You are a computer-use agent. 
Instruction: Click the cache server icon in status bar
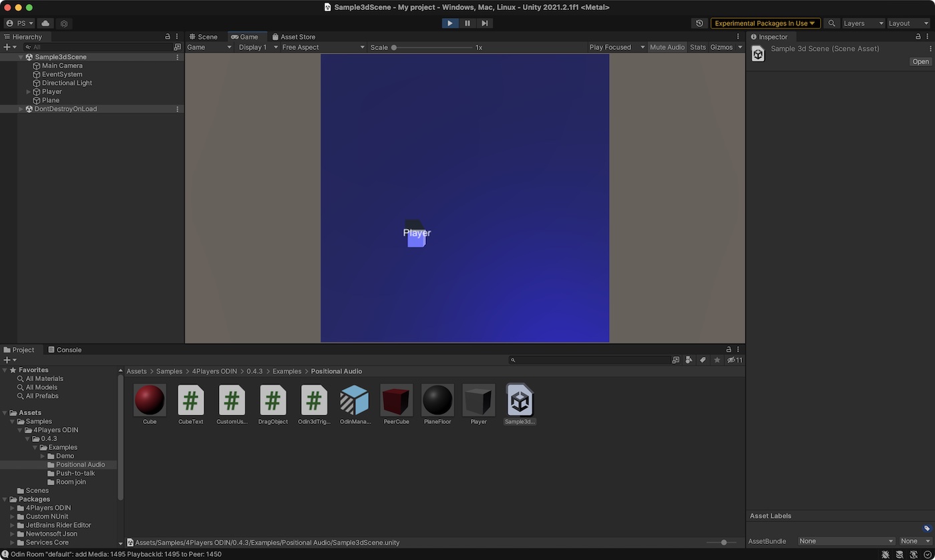(900, 555)
